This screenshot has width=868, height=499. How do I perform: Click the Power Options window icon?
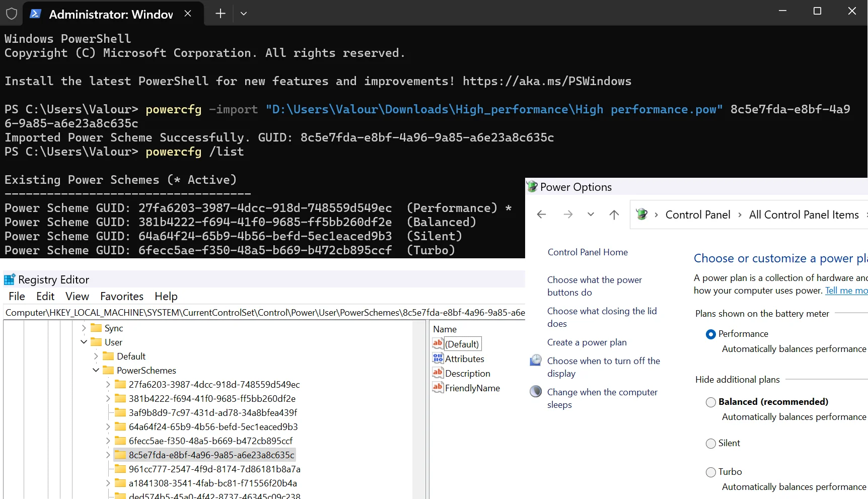point(532,187)
